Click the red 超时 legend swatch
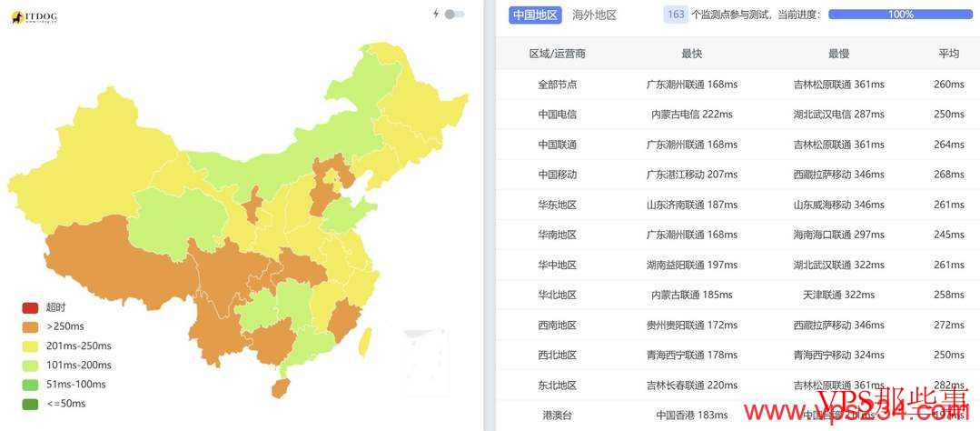The image size is (980, 431). click(x=31, y=307)
